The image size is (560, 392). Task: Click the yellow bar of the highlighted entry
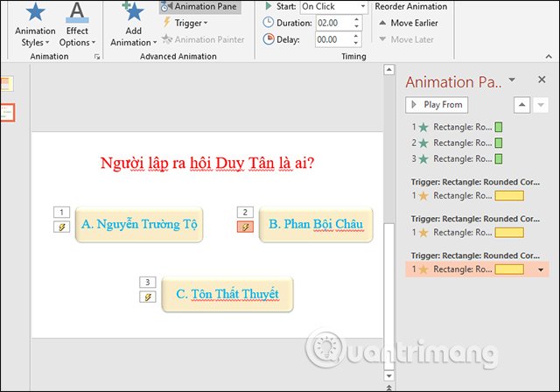(509, 269)
